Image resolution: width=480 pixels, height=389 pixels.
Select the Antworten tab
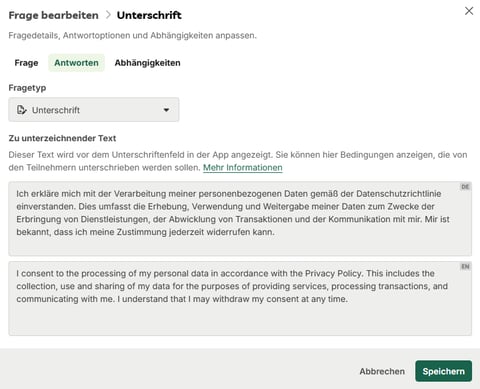[x=76, y=63]
